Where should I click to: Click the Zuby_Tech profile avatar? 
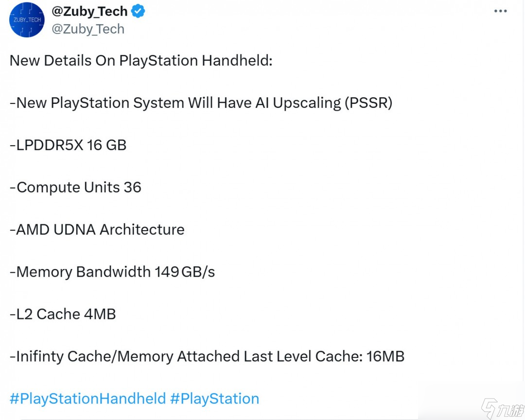tap(27, 20)
